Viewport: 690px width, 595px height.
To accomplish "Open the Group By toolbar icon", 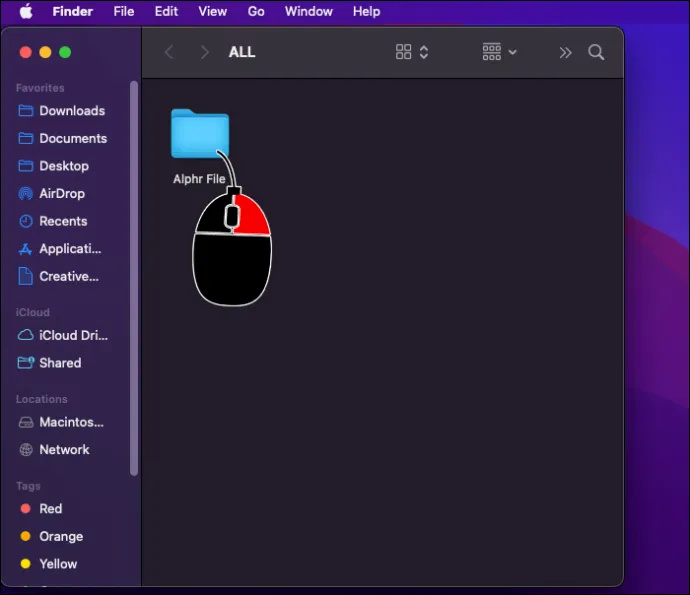I will (492, 52).
